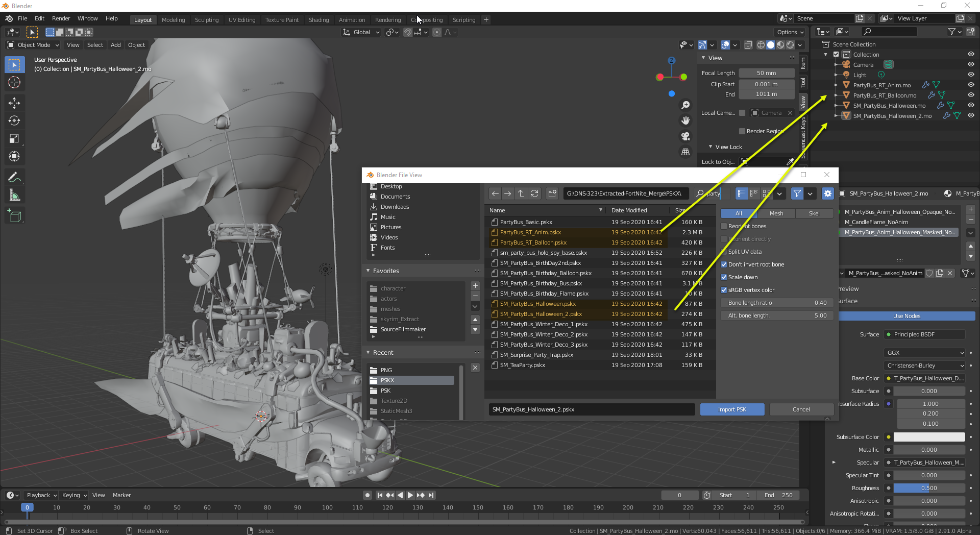Select the Cursor tool in left toolbar
The image size is (980, 535).
click(14, 82)
